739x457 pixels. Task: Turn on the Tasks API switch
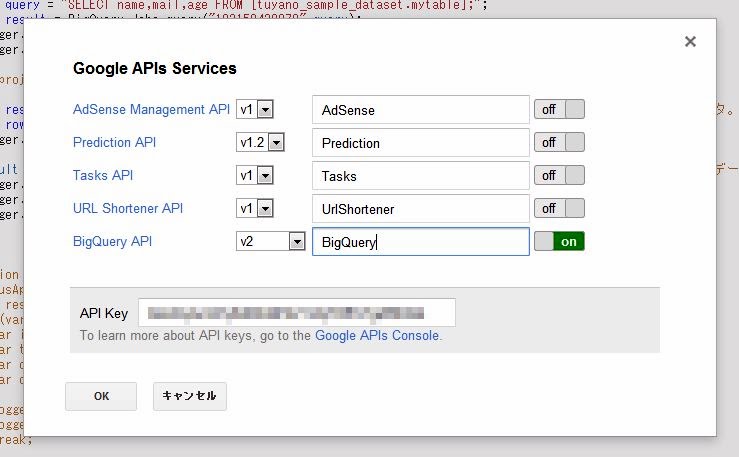pyautogui.click(x=559, y=176)
